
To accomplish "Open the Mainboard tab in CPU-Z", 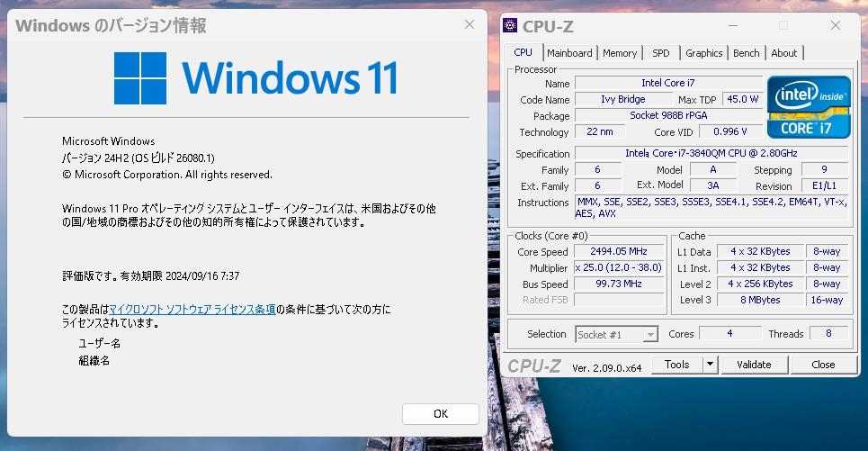I will [569, 53].
